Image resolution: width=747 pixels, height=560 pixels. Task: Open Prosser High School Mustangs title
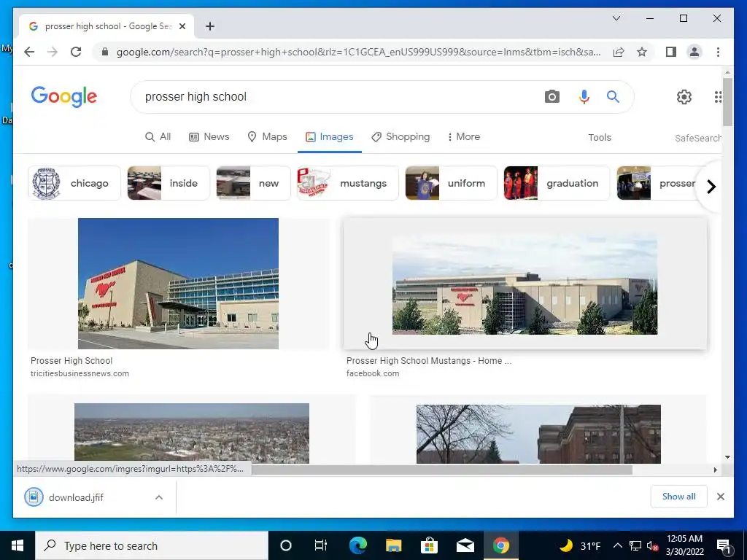coord(429,361)
